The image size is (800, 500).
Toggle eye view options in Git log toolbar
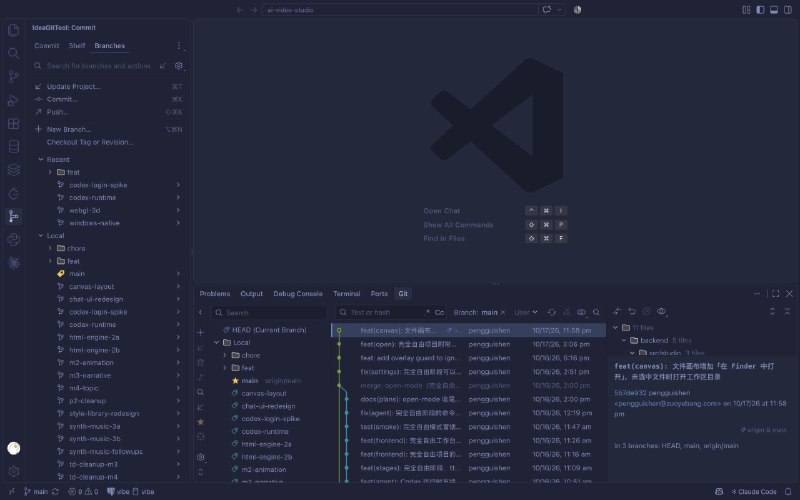[581, 312]
